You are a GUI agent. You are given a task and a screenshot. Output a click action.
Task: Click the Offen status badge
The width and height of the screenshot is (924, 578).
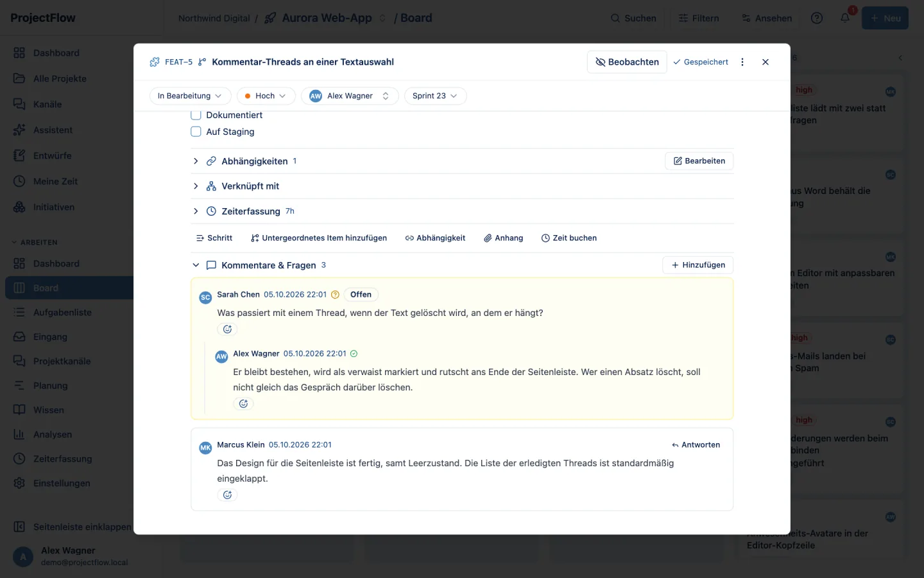click(x=361, y=295)
